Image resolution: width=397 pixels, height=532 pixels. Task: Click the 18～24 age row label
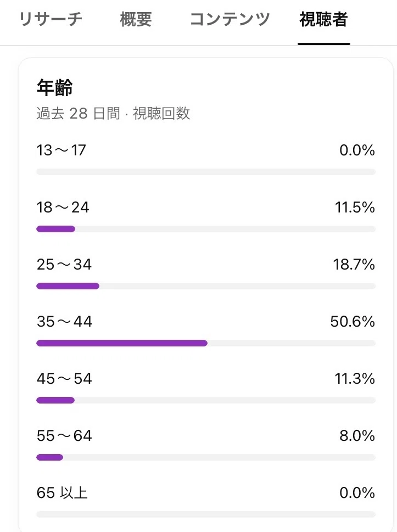tap(63, 208)
